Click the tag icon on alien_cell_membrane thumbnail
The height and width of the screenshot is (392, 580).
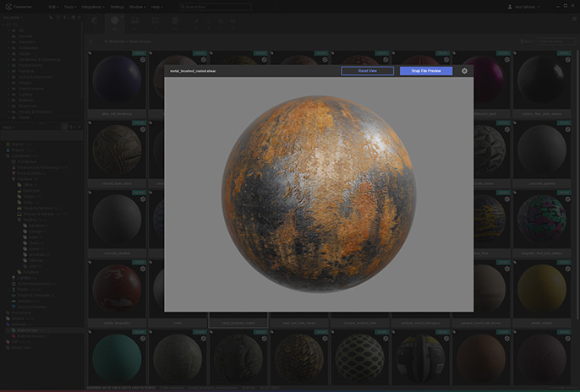(90, 53)
